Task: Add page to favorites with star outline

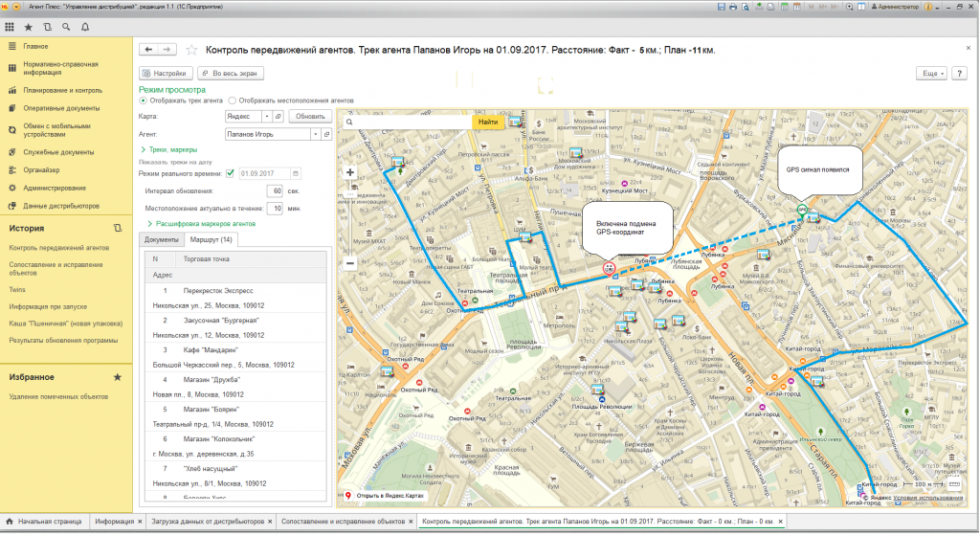Action: tap(191, 50)
